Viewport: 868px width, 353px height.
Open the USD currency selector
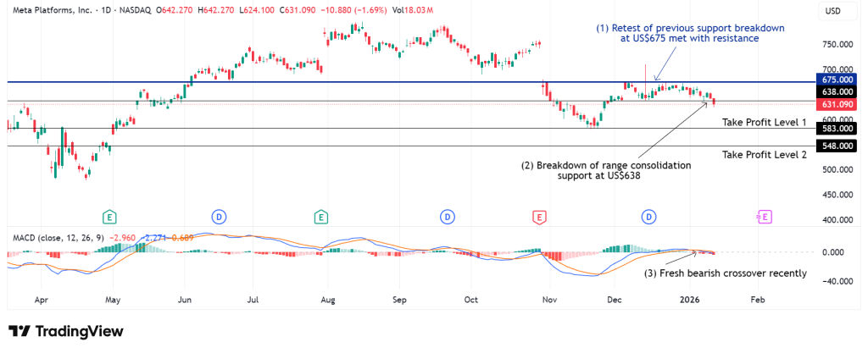pyautogui.click(x=833, y=11)
